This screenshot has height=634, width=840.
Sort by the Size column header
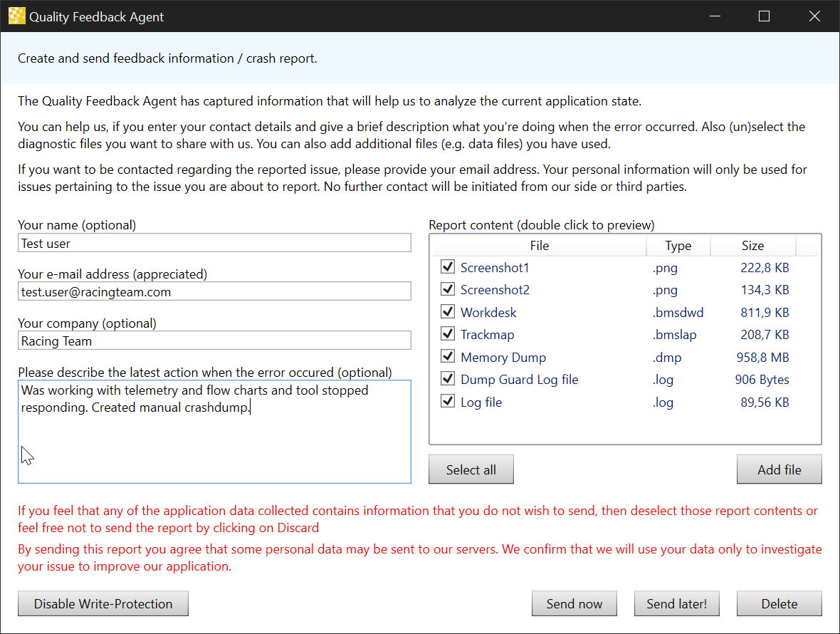tap(752, 246)
